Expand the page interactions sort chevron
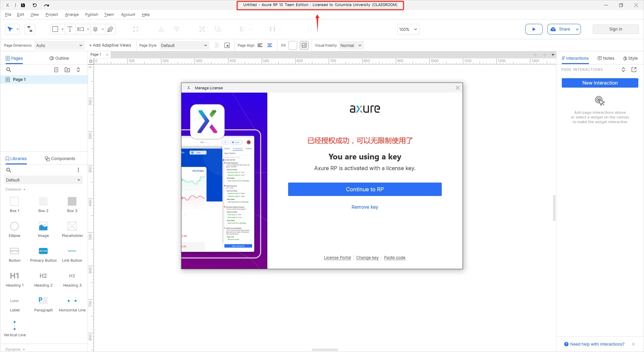Image resolution: width=644 pixels, height=352 pixels. pyautogui.click(x=623, y=69)
